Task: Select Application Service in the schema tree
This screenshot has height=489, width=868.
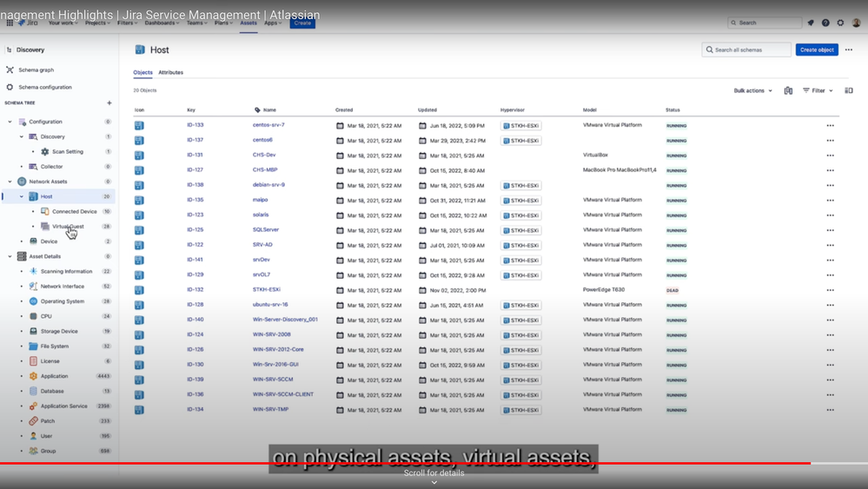Action: pos(63,406)
